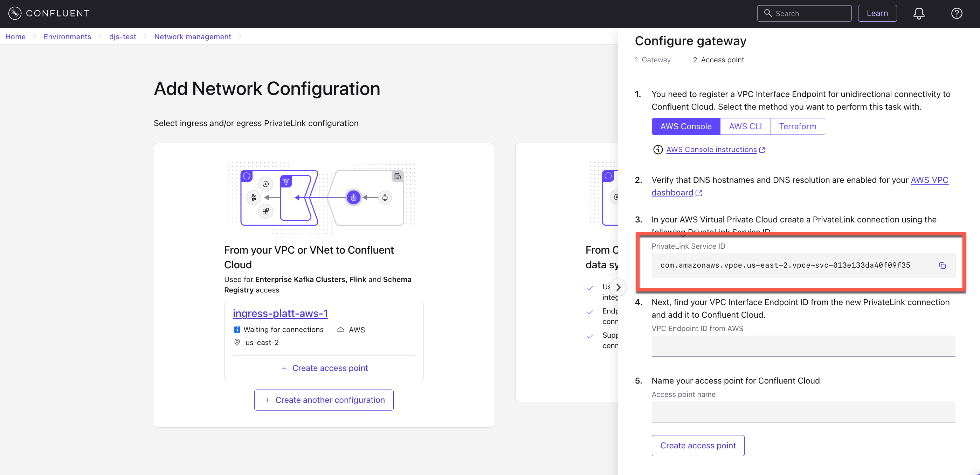Switch to the Terraform method
Viewport: 980px width, 475px height.
coord(798,126)
